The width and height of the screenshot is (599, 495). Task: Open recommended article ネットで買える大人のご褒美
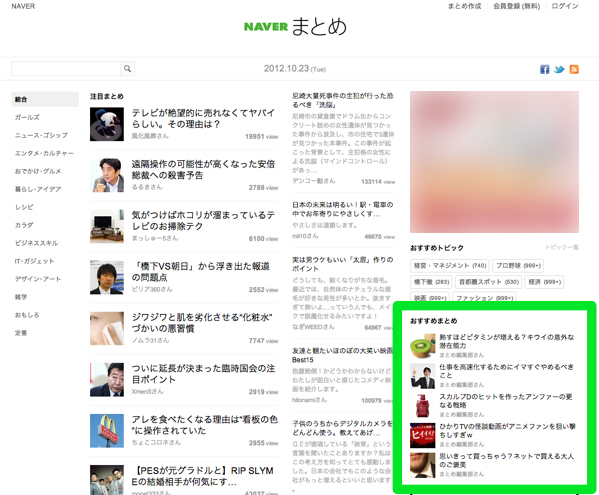pos(507,460)
